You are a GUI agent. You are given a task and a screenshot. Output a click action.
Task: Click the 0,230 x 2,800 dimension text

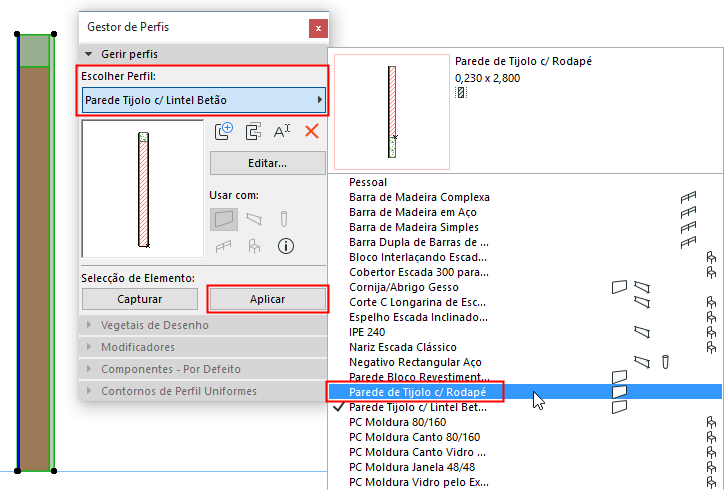pyautogui.click(x=488, y=78)
